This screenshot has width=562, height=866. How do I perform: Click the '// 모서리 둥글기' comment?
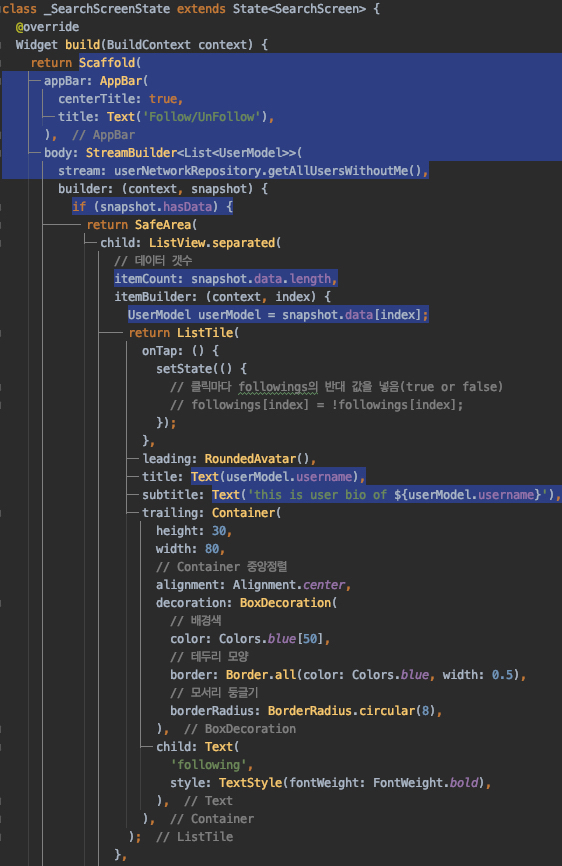215,693
